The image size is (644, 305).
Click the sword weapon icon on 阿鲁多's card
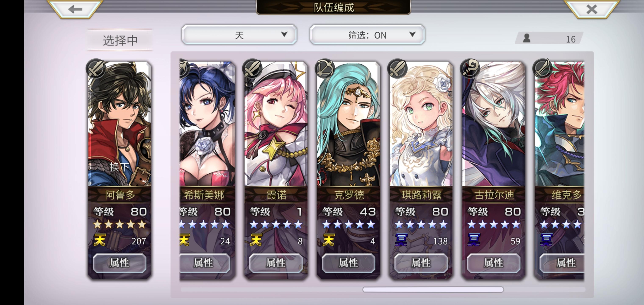96,68
